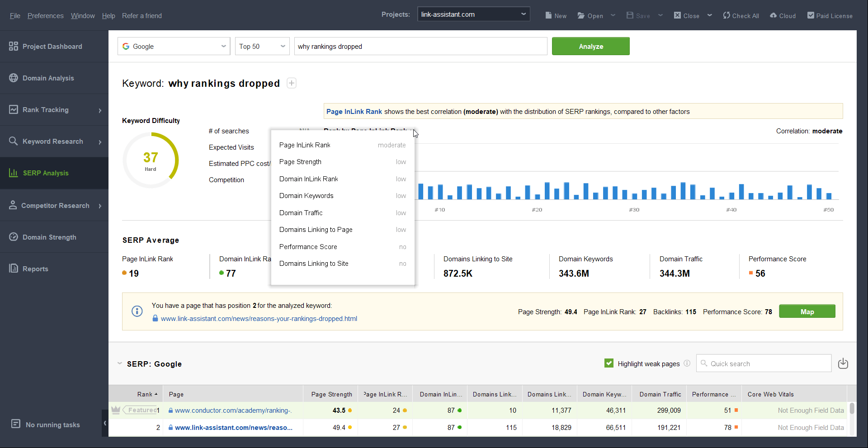Image resolution: width=868 pixels, height=448 pixels.
Task: Click the Close project icon
Action: (x=677, y=15)
